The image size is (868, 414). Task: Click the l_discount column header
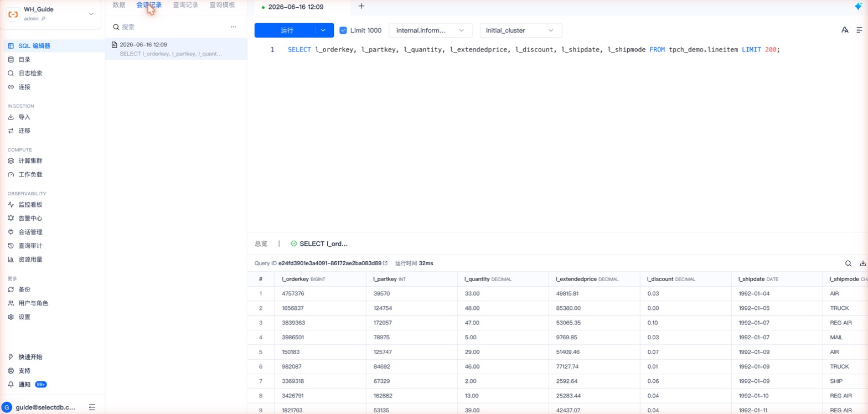[685, 279]
